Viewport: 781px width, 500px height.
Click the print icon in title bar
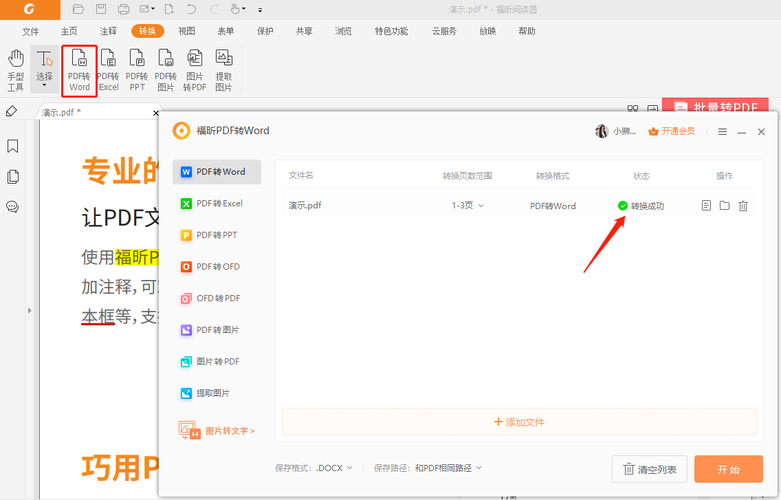[124, 9]
